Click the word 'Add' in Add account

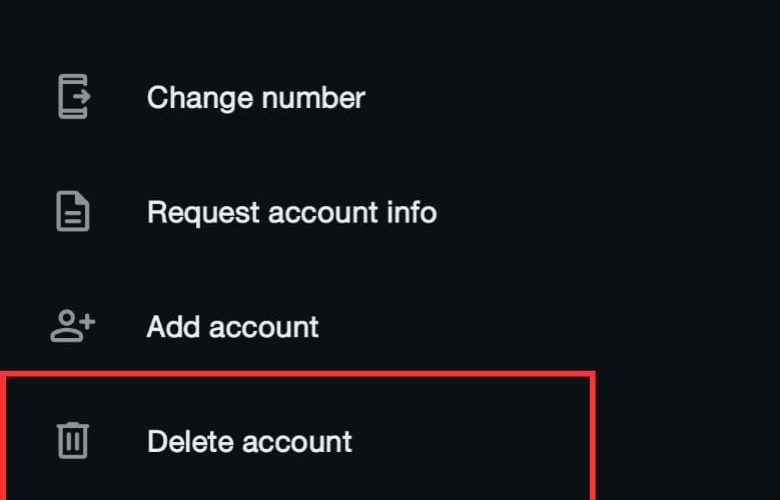[170, 327]
